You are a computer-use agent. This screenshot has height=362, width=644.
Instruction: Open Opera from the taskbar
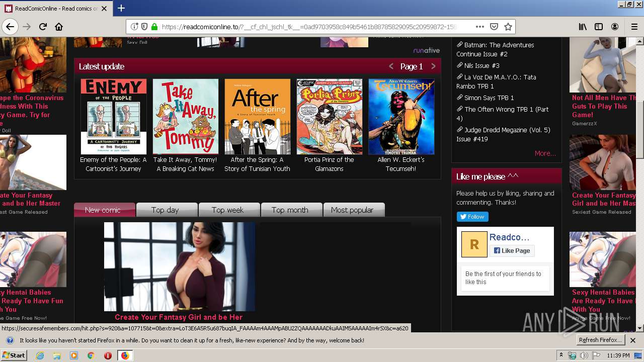pos(108,355)
